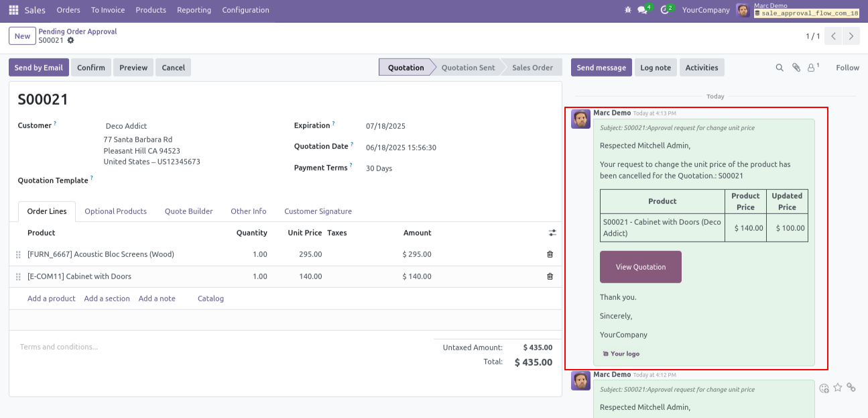This screenshot has height=418, width=868.
Task: Confirm the quotation
Action: pos(91,68)
